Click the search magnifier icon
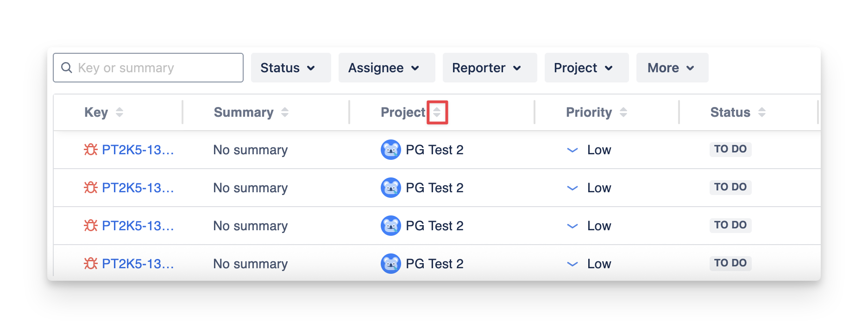 tap(67, 68)
